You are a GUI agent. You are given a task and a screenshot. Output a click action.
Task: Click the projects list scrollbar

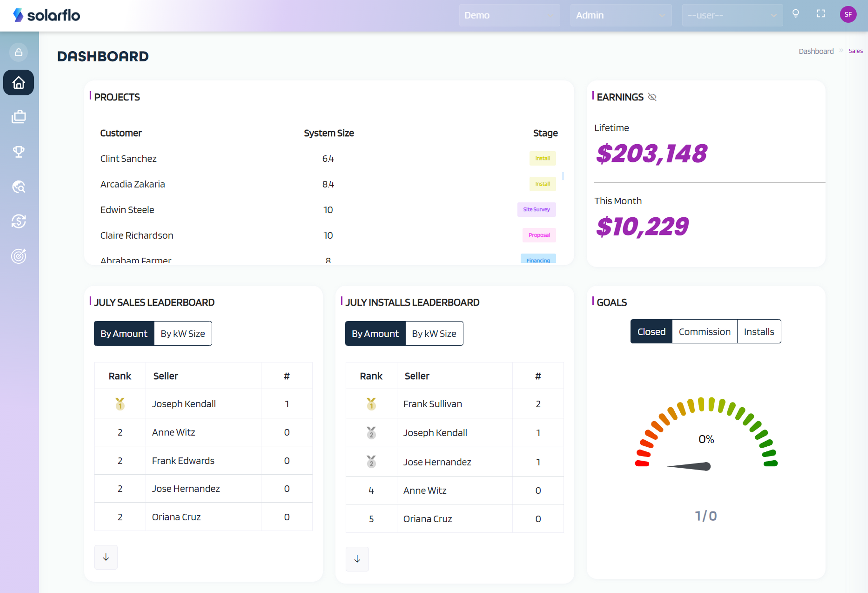click(x=563, y=176)
